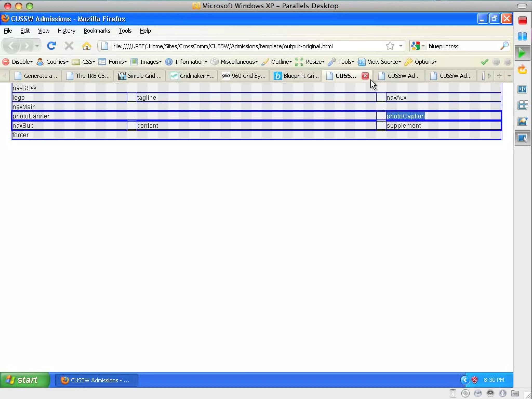Click the Home icon in navigation toolbar
The width and height of the screenshot is (532, 399).
click(x=87, y=46)
